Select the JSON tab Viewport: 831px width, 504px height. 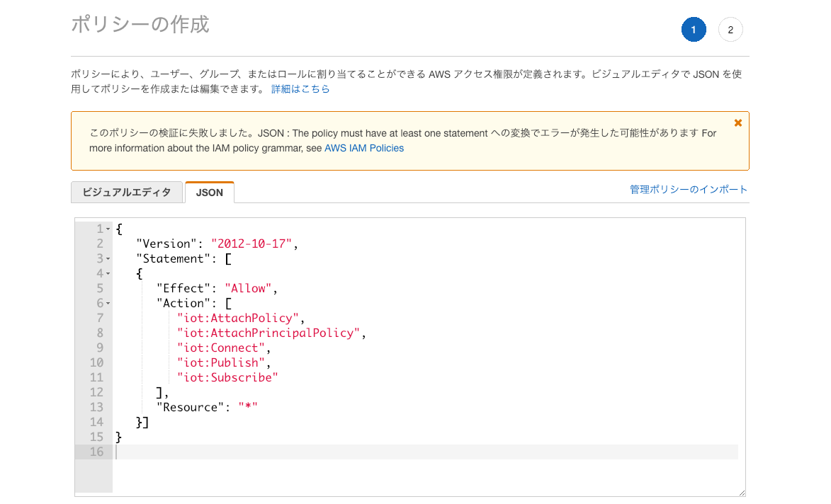(209, 192)
